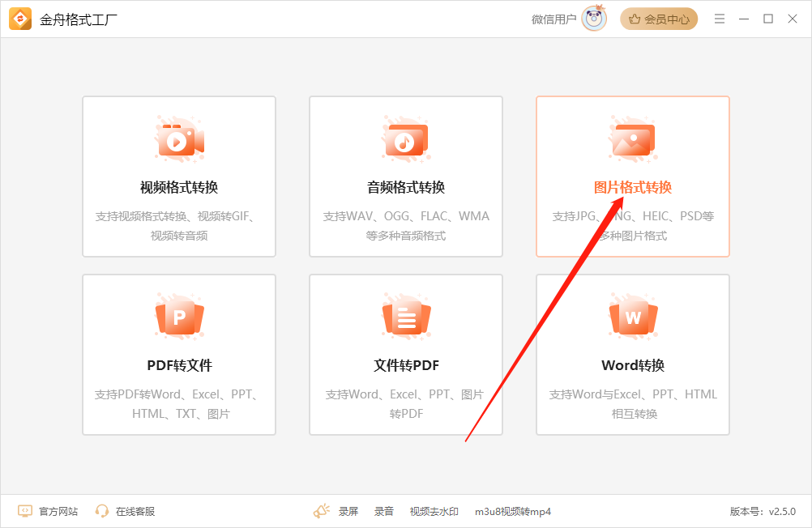Viewport: 812px width, 528px height.
Task: Click the 在线客服 headset icon
Action: pos(100,510)
